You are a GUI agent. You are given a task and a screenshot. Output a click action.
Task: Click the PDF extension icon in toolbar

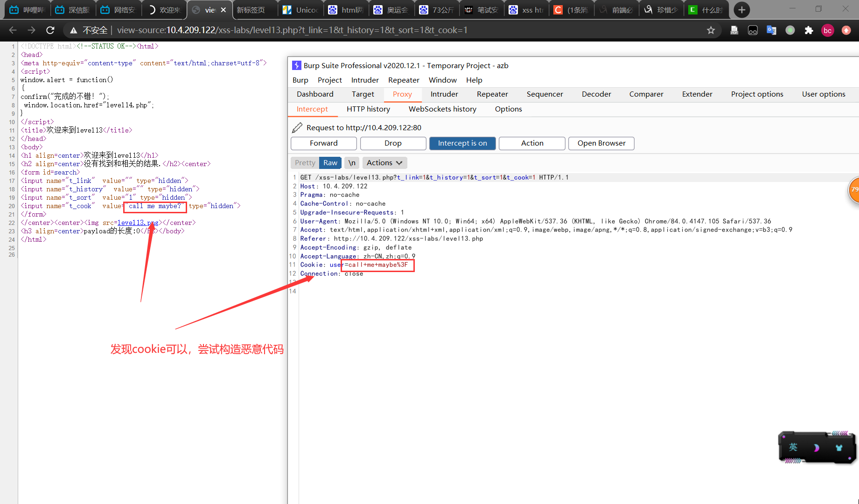734,30
